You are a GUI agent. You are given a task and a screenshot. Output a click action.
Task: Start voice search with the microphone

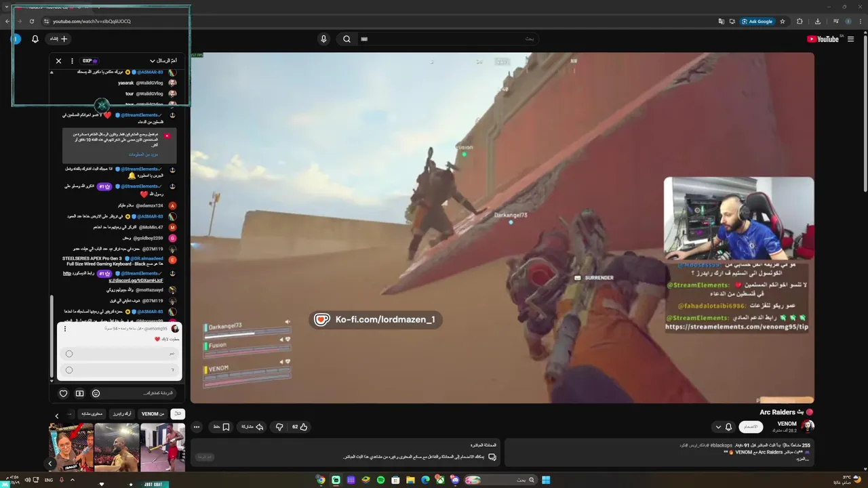323,39
